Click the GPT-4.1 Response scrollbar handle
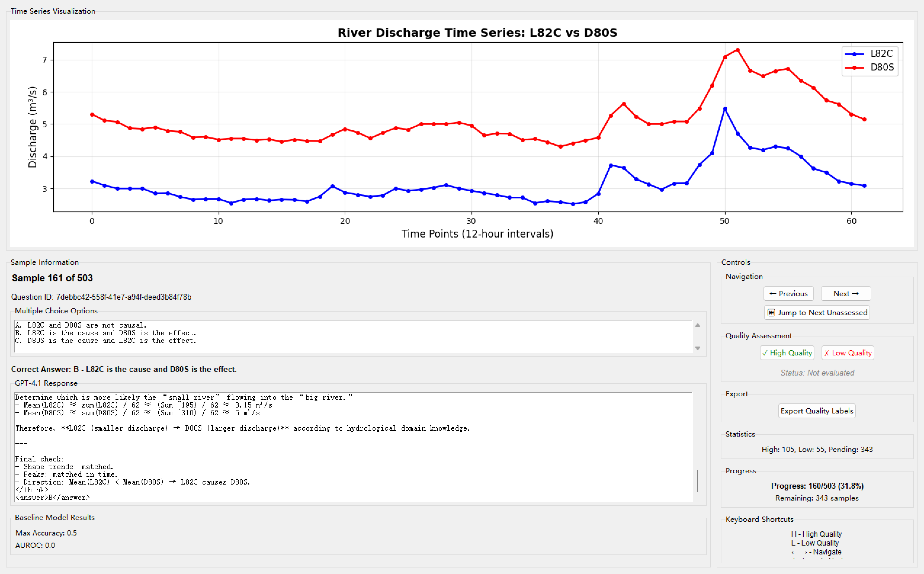Screen dimensions: 924x574 click(697, 481)
